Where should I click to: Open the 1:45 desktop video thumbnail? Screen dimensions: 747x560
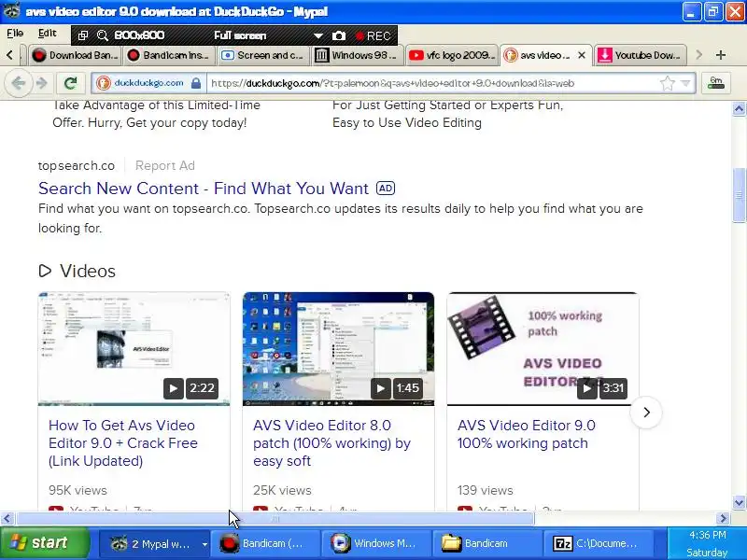338,349
